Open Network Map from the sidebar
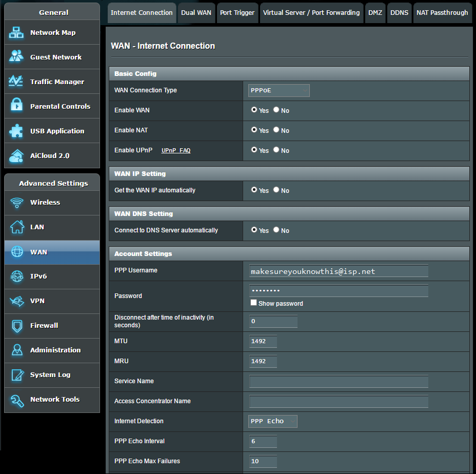 (52, 32)
